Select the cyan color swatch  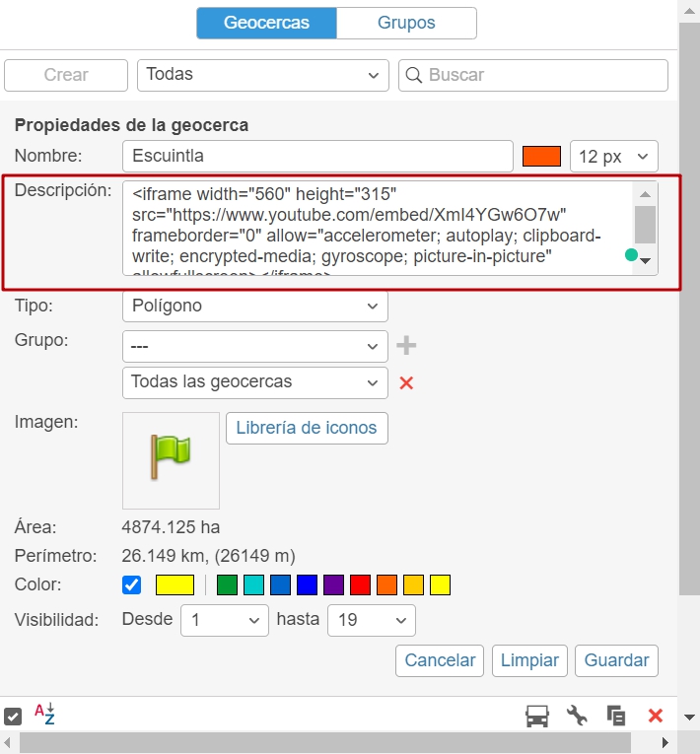tap(253, 585)
